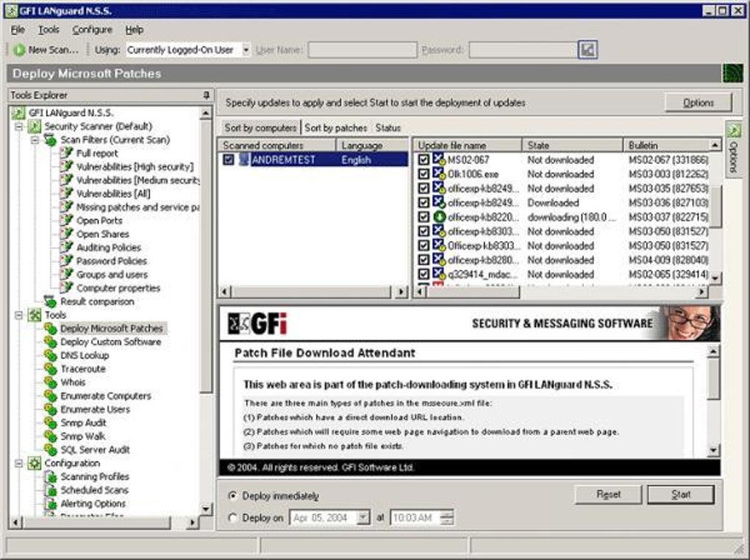Select the Missing patches and service packs filter

tap(137, 207)
